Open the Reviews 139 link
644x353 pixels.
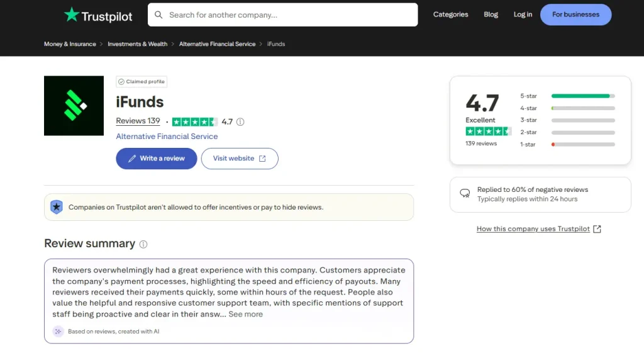click(138, 121)
